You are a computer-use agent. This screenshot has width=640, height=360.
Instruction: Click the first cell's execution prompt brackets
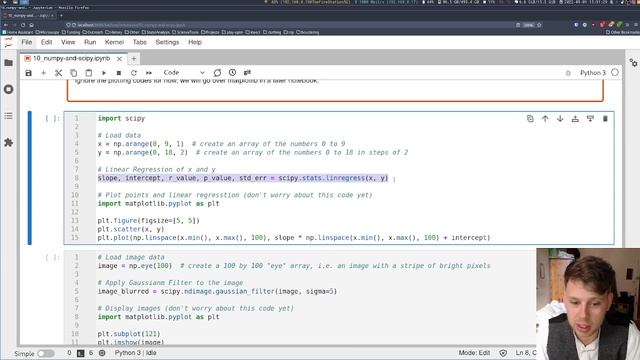click(52, 118)
